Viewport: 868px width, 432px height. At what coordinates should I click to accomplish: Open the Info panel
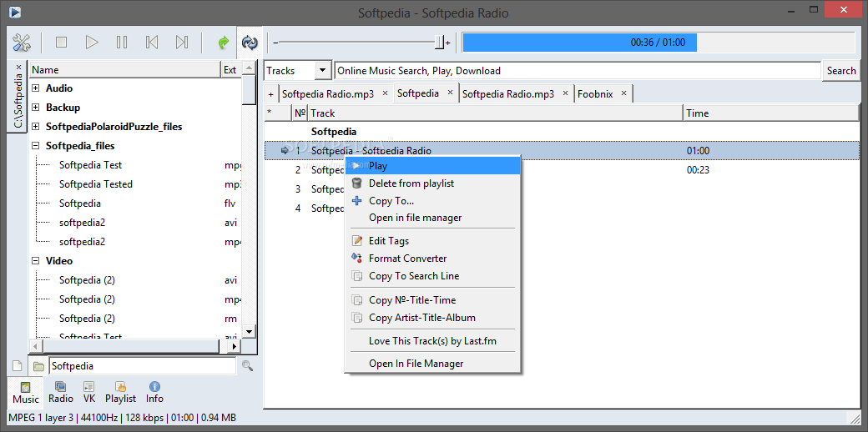[x=154, y=393]
